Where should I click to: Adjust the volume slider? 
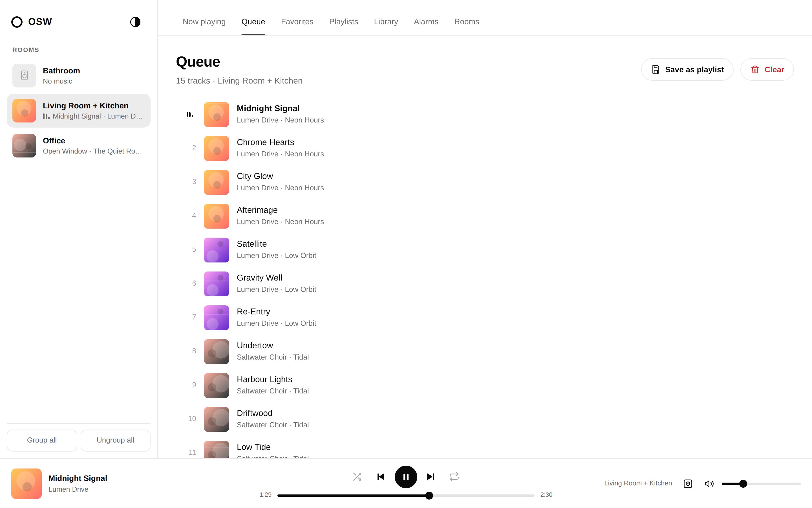click(x=761, y=483)
